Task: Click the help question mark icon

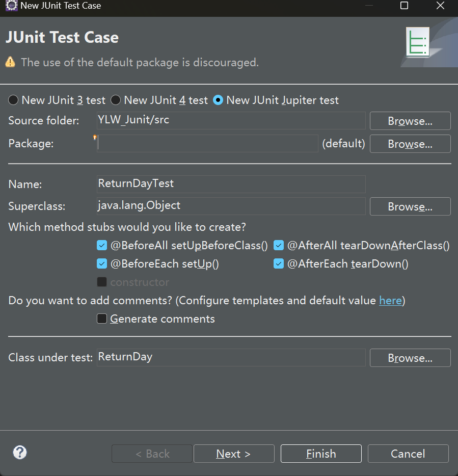Action: pos(20,453)
